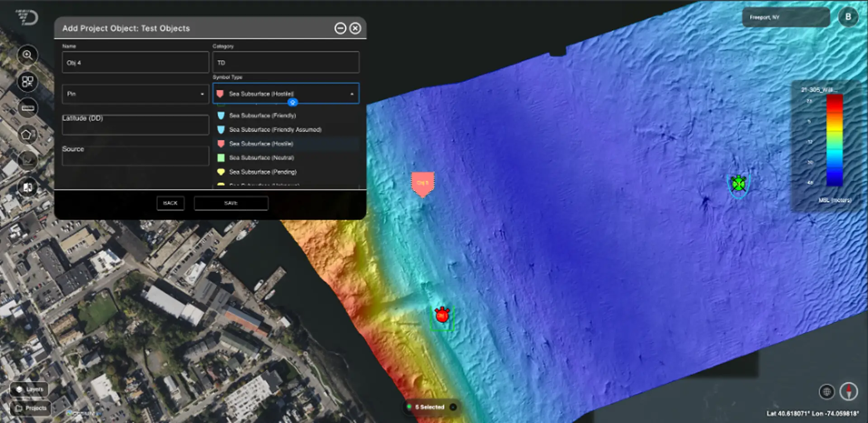
Task: Open the profile chart tool
Action: 28,161
